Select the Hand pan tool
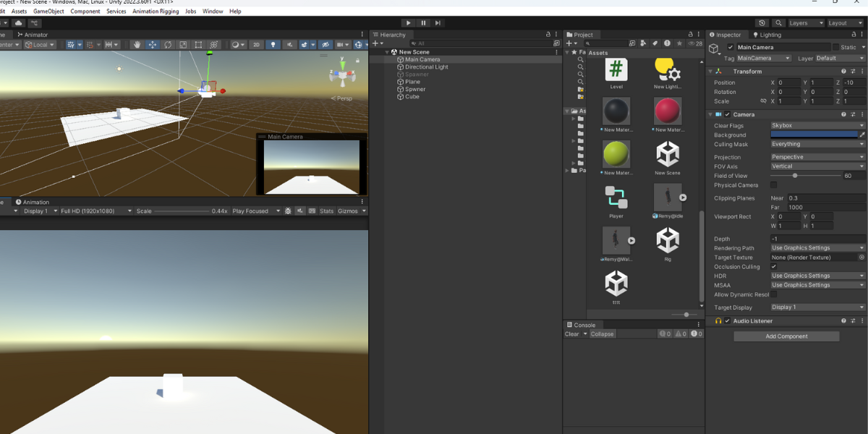 (137, 45)
